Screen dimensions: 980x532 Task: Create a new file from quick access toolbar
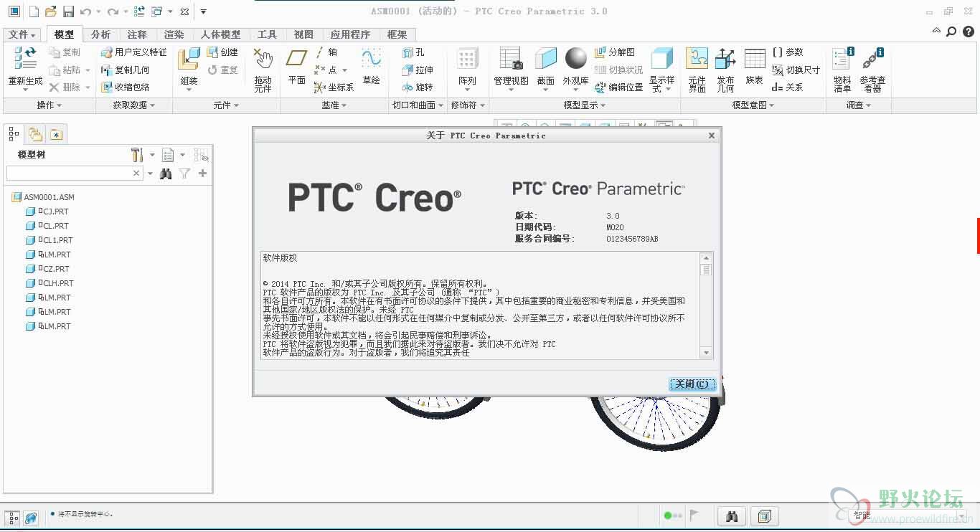pos(34,11)
